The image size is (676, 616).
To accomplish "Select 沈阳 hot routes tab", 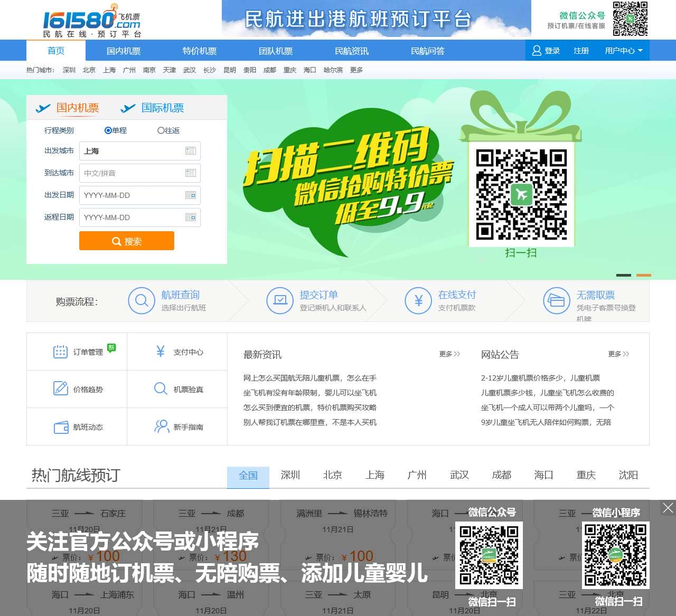I will pos(628,475).
